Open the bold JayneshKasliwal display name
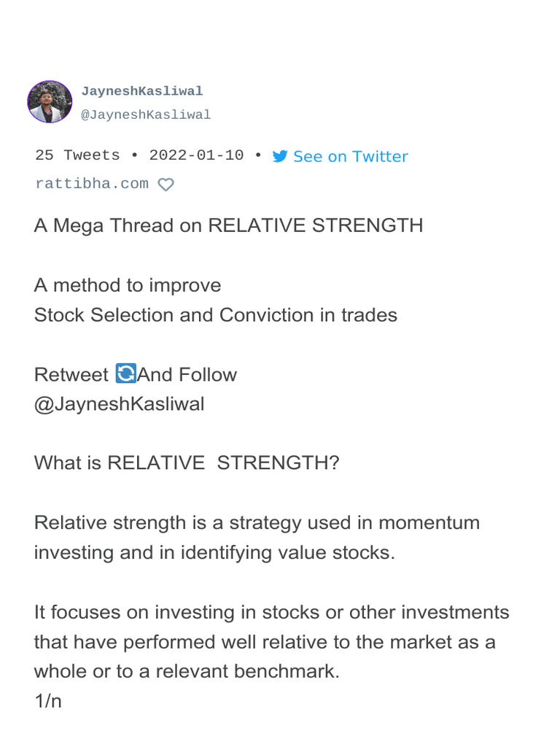 (142, 91)
